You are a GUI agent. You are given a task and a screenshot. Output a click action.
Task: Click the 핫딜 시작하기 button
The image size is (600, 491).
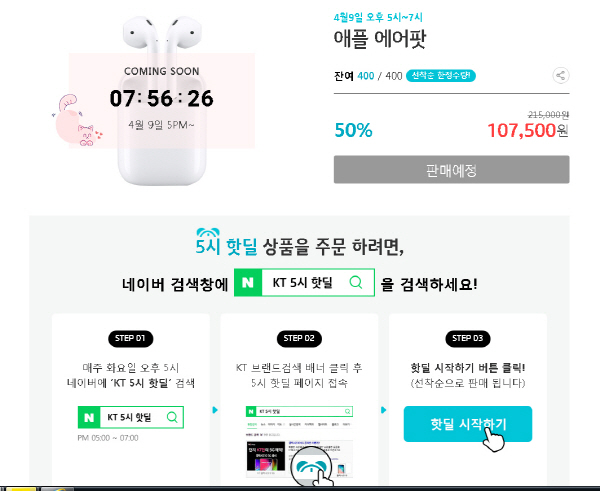click(x=468, y=425)
